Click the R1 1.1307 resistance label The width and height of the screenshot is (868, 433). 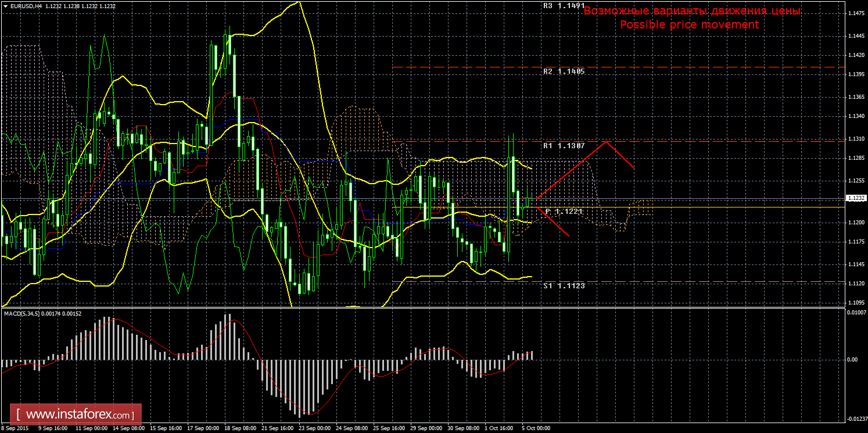564,146
